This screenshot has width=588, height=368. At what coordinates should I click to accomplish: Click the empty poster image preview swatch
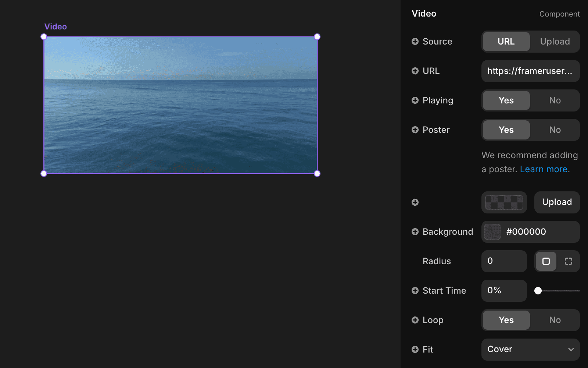point(504,202)
